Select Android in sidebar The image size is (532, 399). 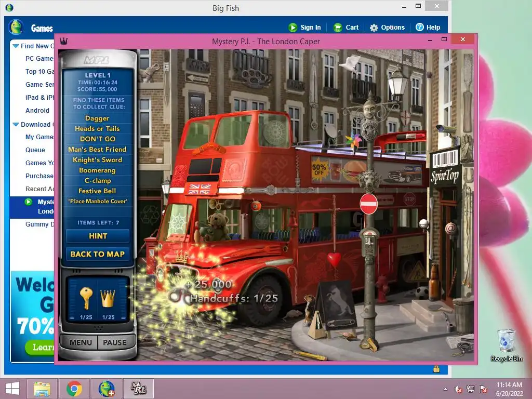pos(37,110)
